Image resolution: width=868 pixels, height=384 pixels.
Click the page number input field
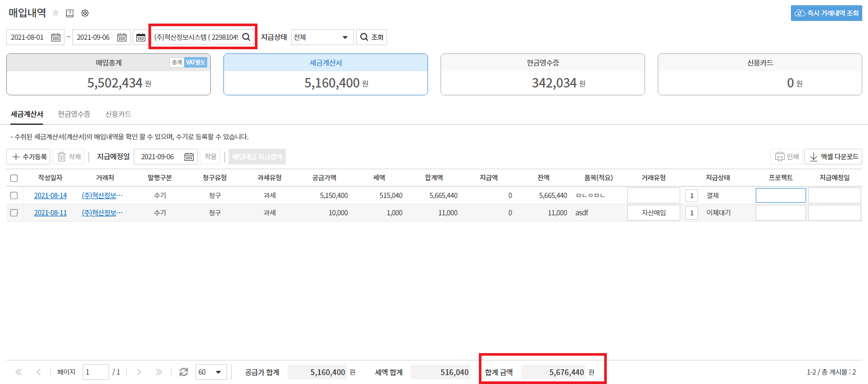(x=95, y=372)
